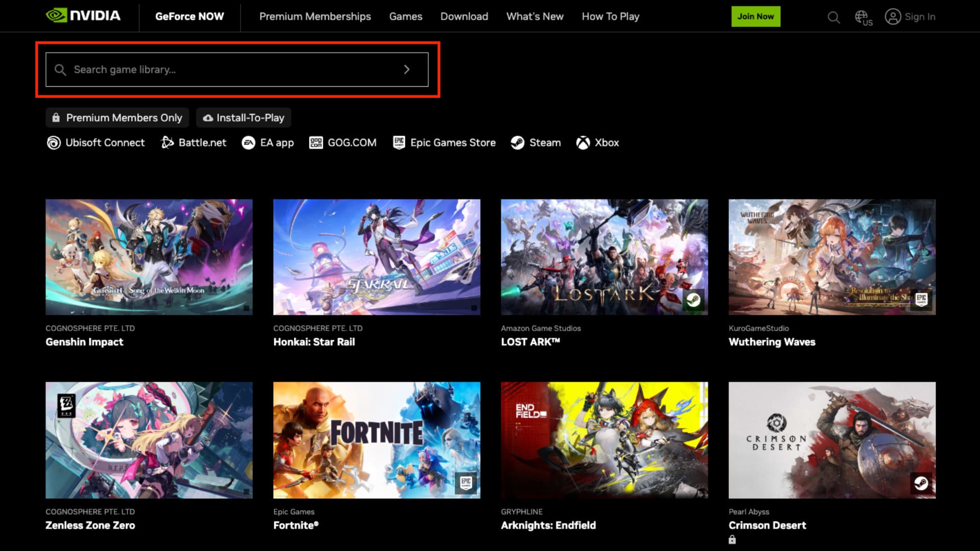Click the magnifier icon inside game library search
The width and height of the screenshot is (980, 551).
tap(60, 70)
